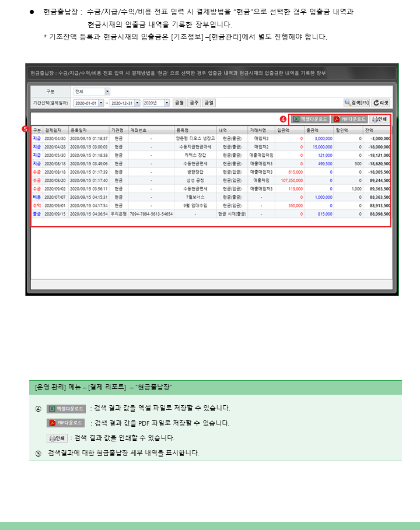Click the 출금 type cell
This screenshot has height=530, width=420.
pos(37,214)
